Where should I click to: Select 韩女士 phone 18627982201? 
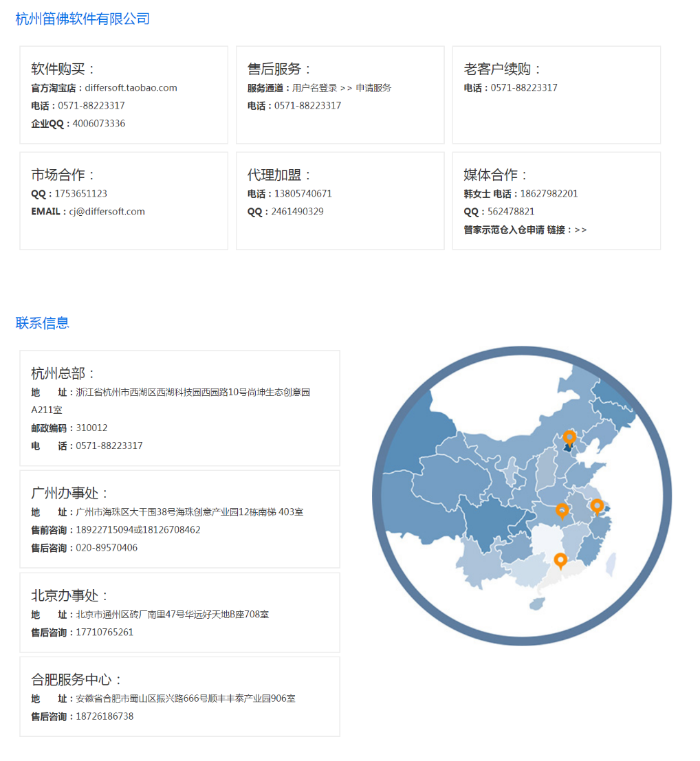(x=549, y=194)
